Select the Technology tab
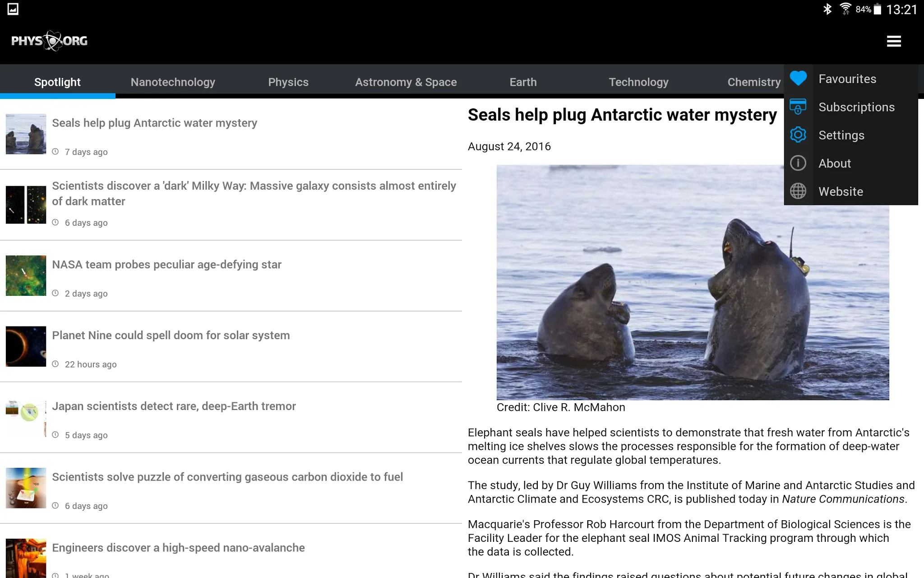Image resolution: width=924 pixels, height=578 pixels. point(638,82)
